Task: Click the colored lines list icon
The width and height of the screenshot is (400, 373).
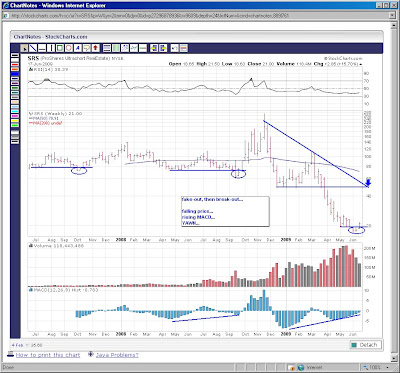Action: click(x=184, y=48)
